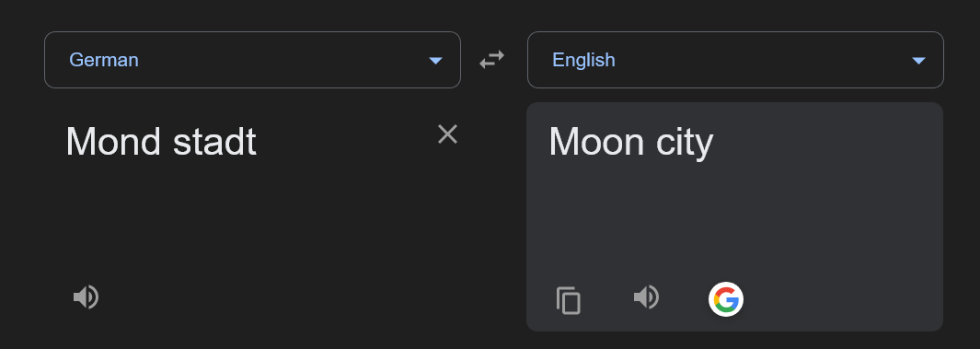Screen dimensions: 980x349
Task: Select the English target language label
Action: point(583,60)
